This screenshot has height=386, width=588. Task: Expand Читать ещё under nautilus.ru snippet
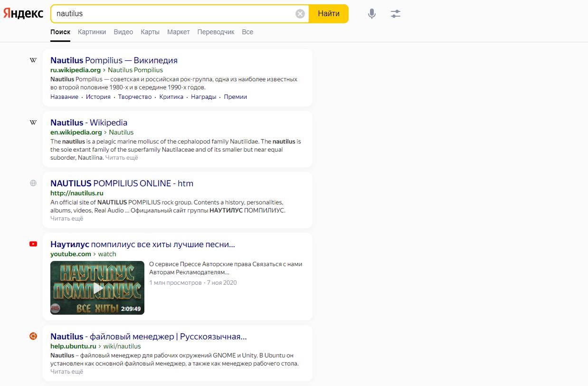coord(66,218)
